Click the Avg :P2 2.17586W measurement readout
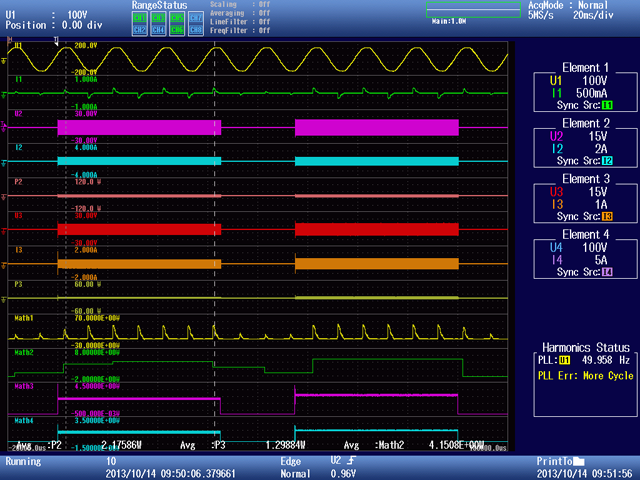 pyautogui.click(x=79, y=445)
